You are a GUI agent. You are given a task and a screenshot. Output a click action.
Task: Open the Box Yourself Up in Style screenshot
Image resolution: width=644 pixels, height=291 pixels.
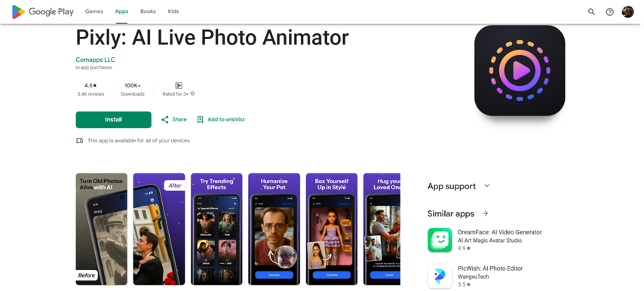[x=332, y=229]
